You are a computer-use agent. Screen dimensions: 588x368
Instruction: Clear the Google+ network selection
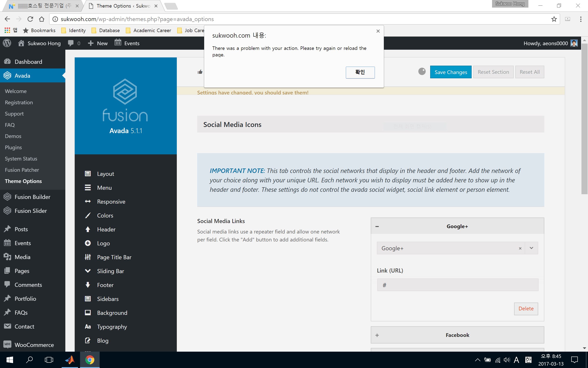520,248
